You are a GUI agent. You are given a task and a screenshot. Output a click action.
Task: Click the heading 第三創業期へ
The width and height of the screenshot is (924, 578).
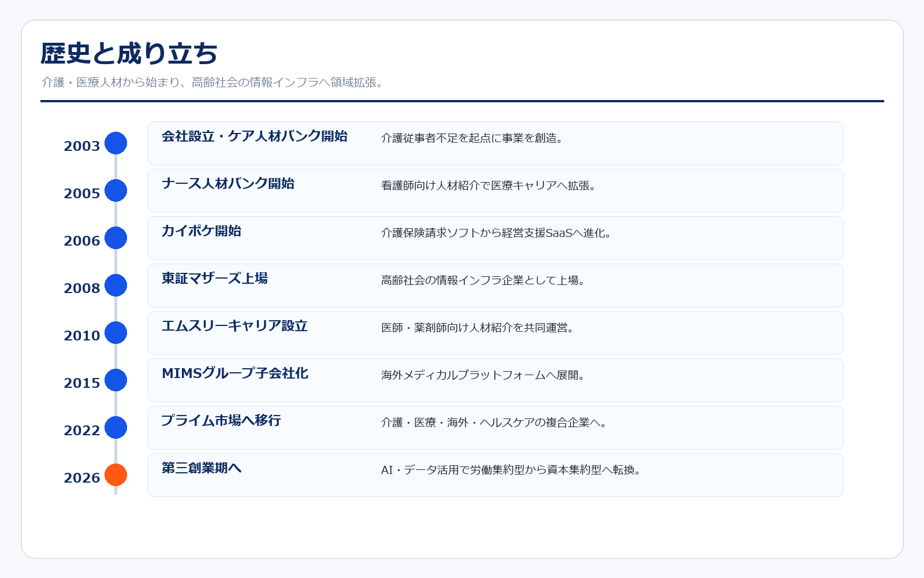click(202, 468)
